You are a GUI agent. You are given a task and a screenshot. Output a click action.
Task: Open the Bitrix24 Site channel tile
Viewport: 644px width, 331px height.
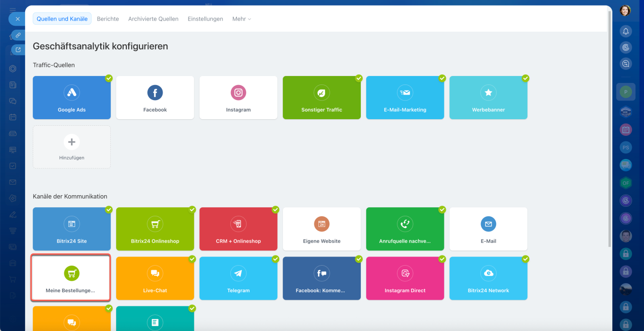(x=72, y=229)
